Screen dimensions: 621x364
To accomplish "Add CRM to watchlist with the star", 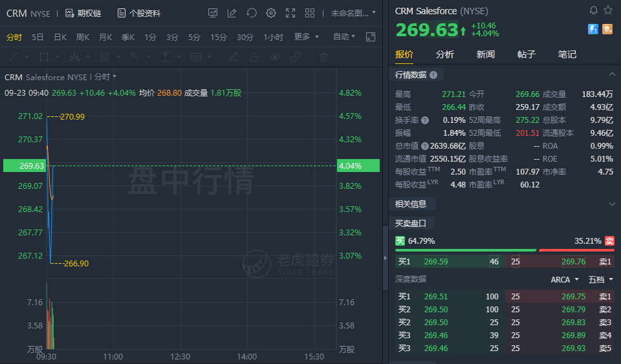I will click(608, 10).
